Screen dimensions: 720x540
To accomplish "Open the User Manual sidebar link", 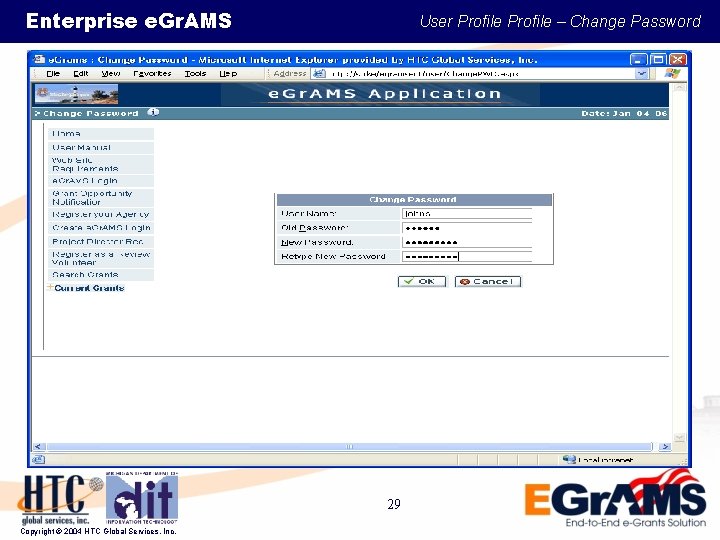I will [x=101, y=147].
